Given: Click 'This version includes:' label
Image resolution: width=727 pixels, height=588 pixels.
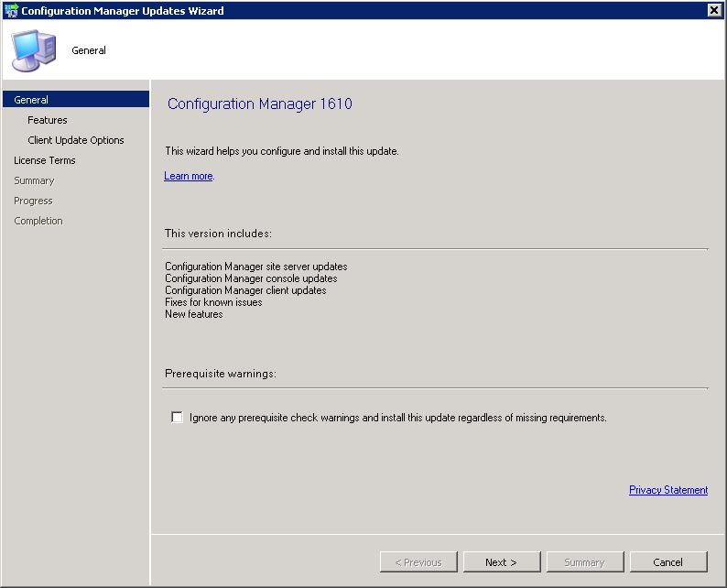Looking at the screenshot, I should [218, 234].
